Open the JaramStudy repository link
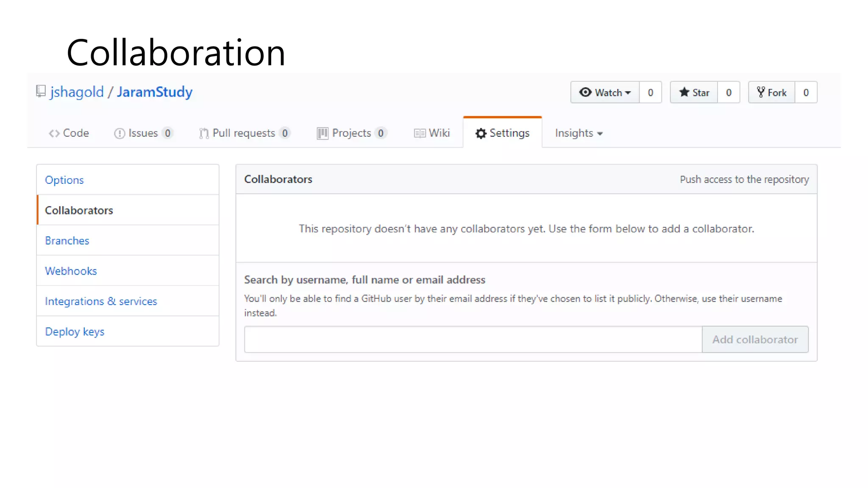Screen dimensions: 868x488 [155, 92]
